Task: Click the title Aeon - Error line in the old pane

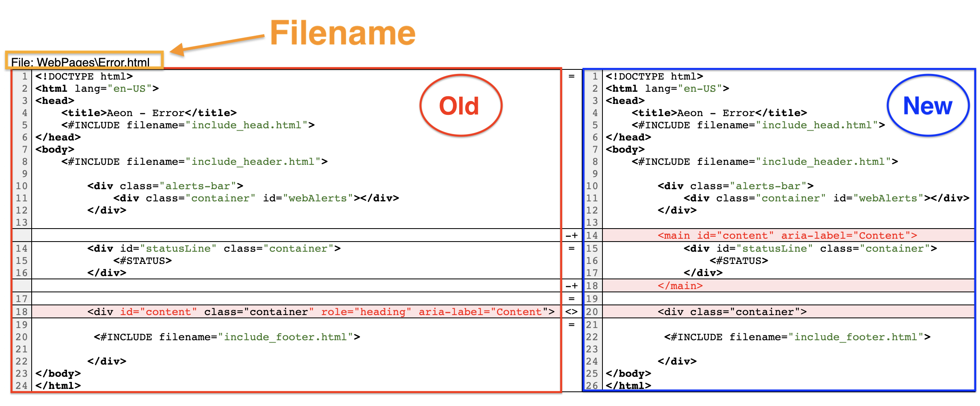Action: [149, 113]
